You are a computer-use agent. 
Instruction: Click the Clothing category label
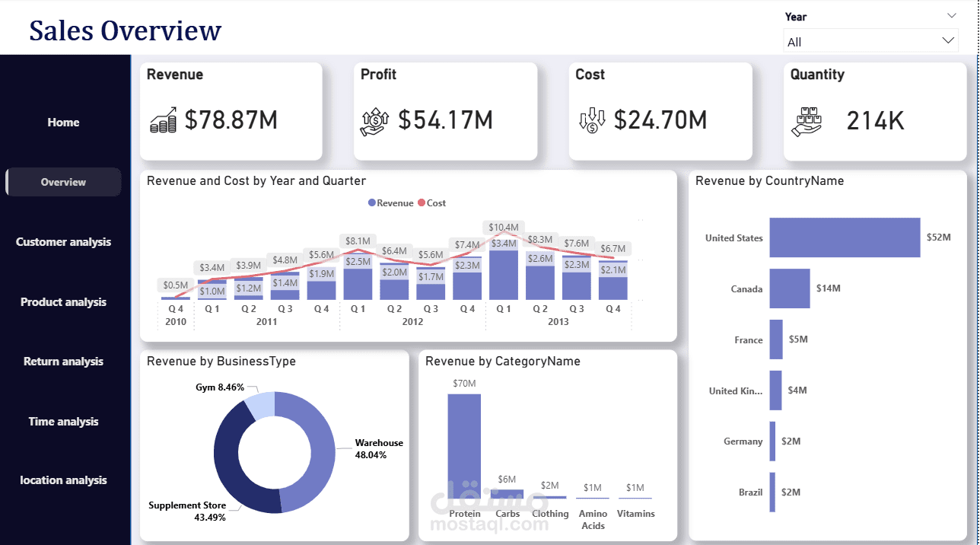(x=550, y=514)
